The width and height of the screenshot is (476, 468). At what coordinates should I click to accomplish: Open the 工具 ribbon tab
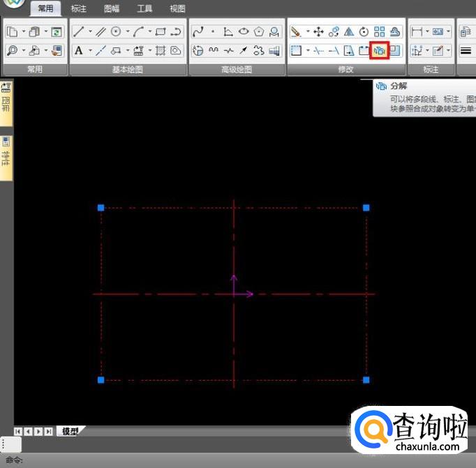144,9
